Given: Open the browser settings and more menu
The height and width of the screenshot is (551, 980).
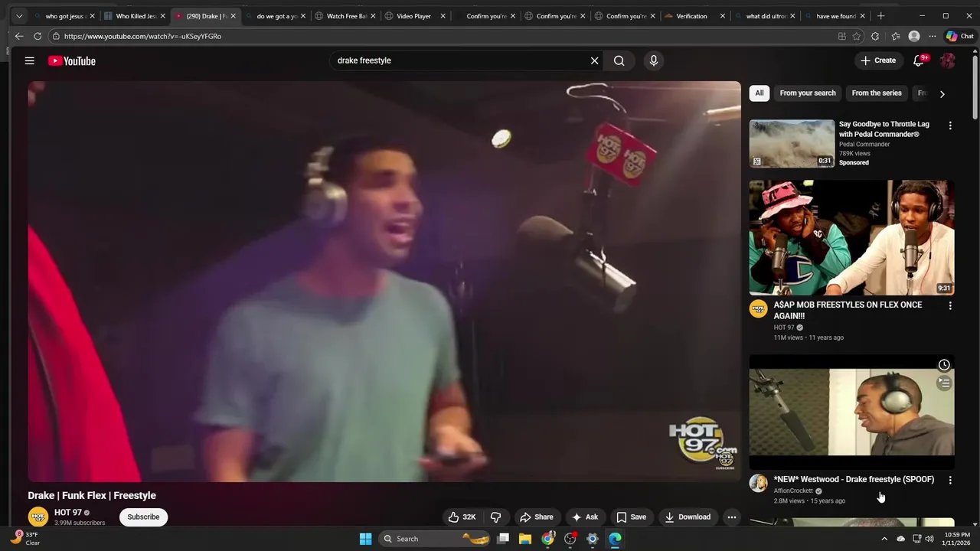Looking at the screenshot, I should click(x=933, y=36).
